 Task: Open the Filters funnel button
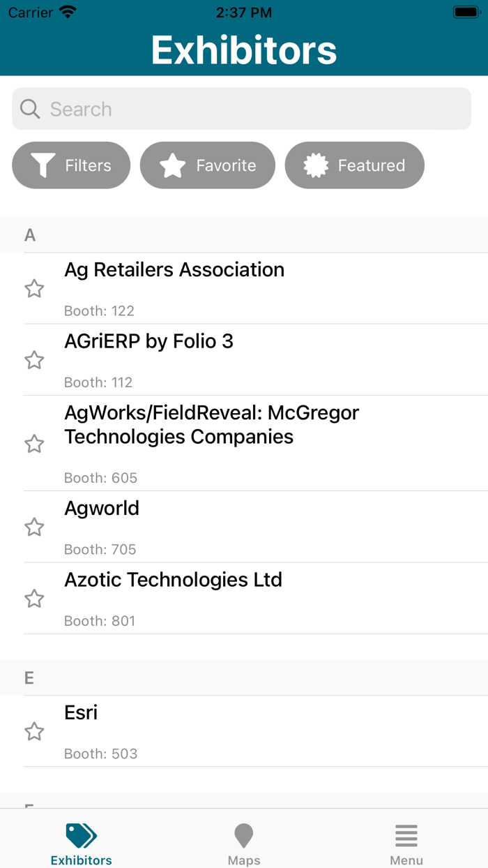coord(71,165)
